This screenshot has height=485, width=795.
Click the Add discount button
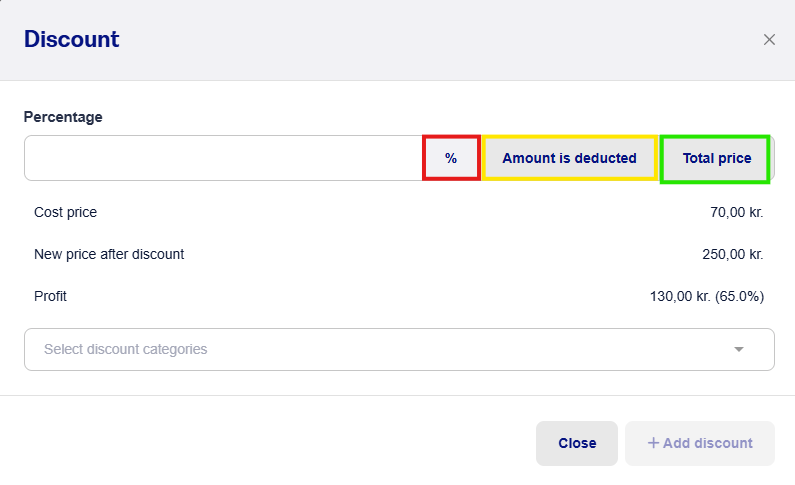[700, 443]
